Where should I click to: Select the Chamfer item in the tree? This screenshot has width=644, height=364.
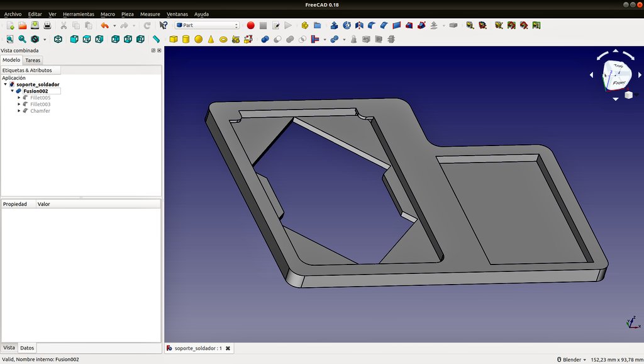point(40,111)
